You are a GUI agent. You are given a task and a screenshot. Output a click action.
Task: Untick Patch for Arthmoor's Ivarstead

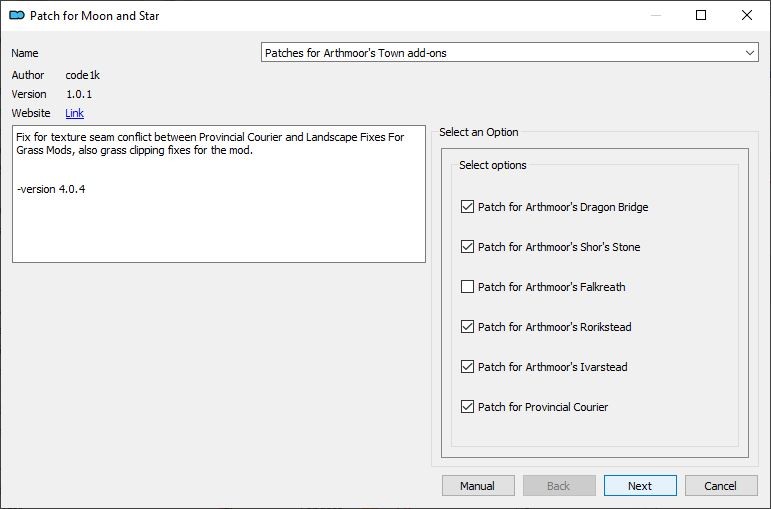pos(467,367)
